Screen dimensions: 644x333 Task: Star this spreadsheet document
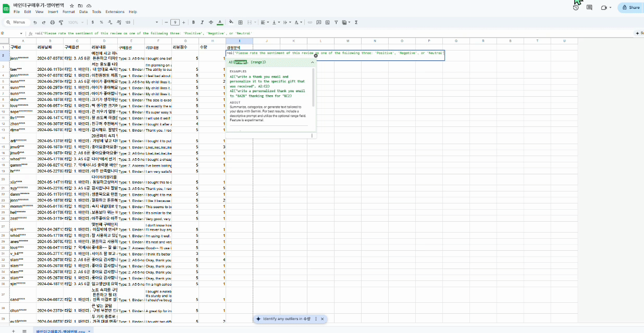click(72, 6)
